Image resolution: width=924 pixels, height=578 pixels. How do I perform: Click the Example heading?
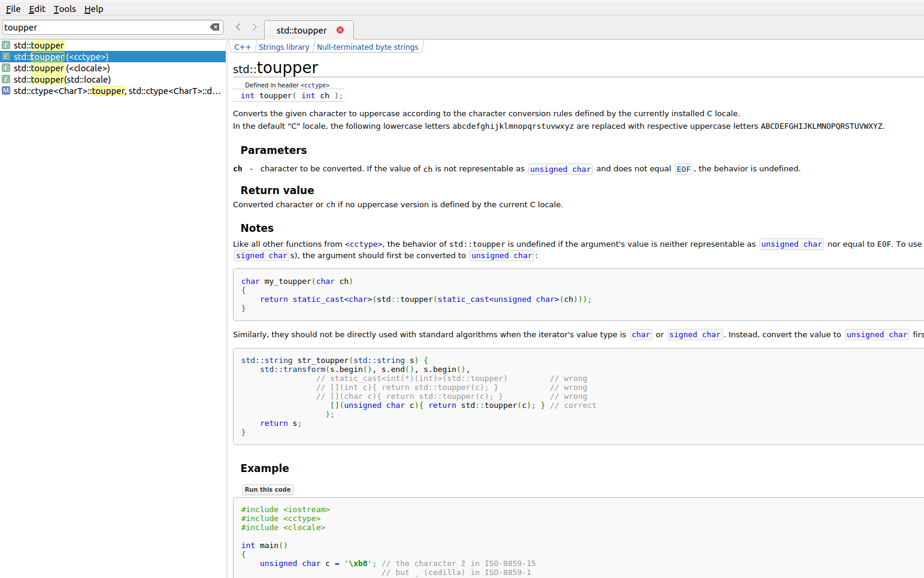(x=265, y=468)
